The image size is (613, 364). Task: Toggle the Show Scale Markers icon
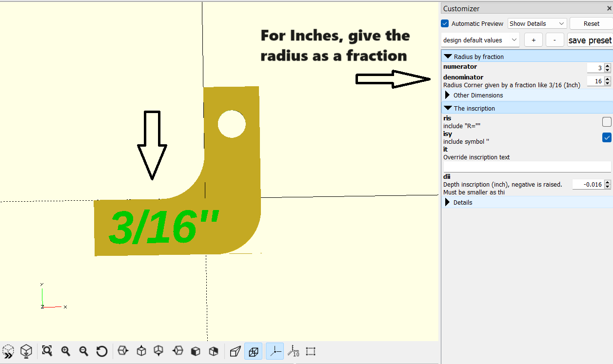coord(293,351)
